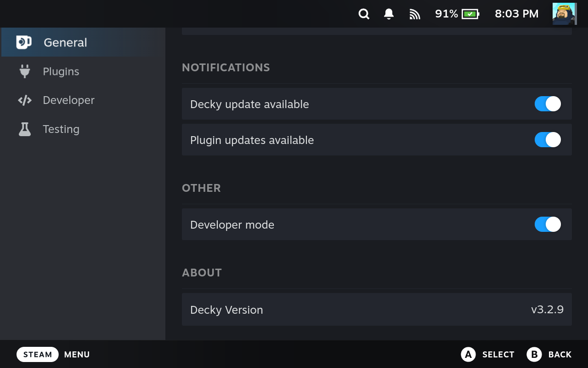
Task: Click the Developer code brackets icon
Action: [25, 100]
